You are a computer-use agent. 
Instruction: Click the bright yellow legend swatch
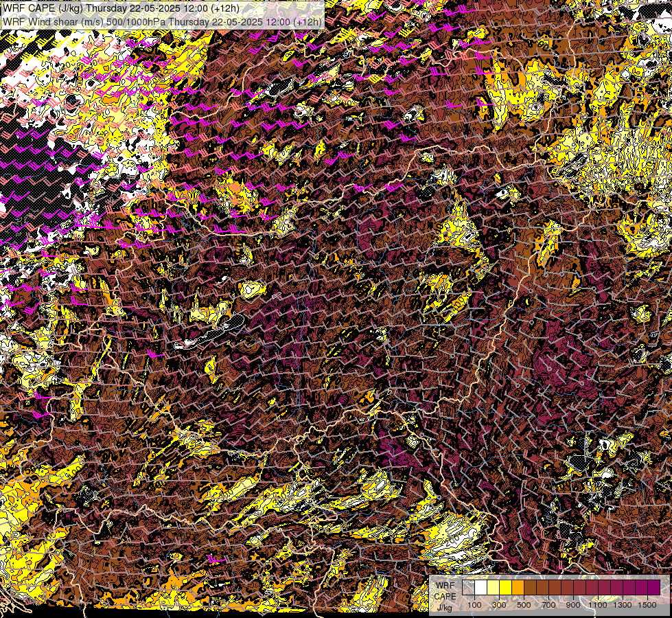pyautogui.click(x=506, y=587)
